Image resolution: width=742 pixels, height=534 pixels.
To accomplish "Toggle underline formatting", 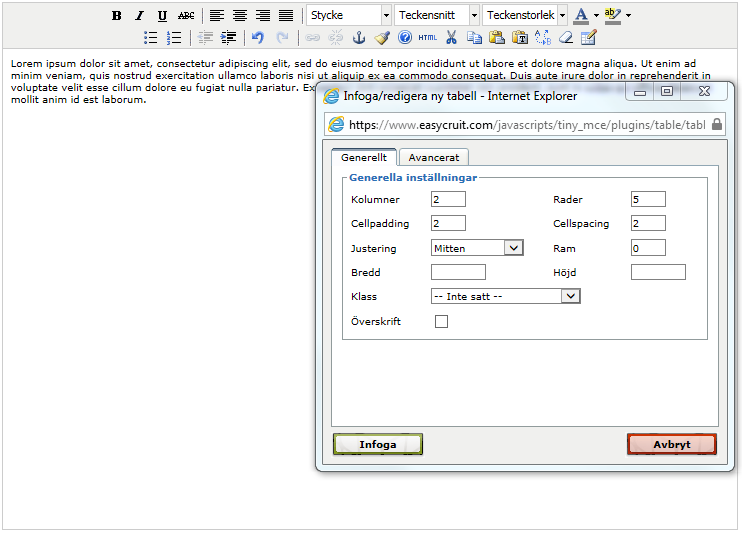I will point(162,16).
